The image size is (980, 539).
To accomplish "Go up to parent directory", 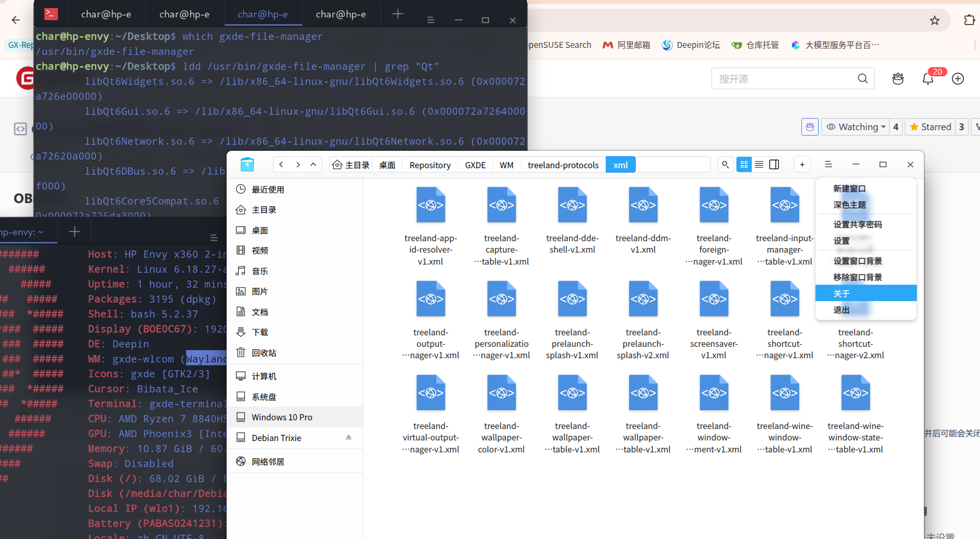I will coord(313,164).
